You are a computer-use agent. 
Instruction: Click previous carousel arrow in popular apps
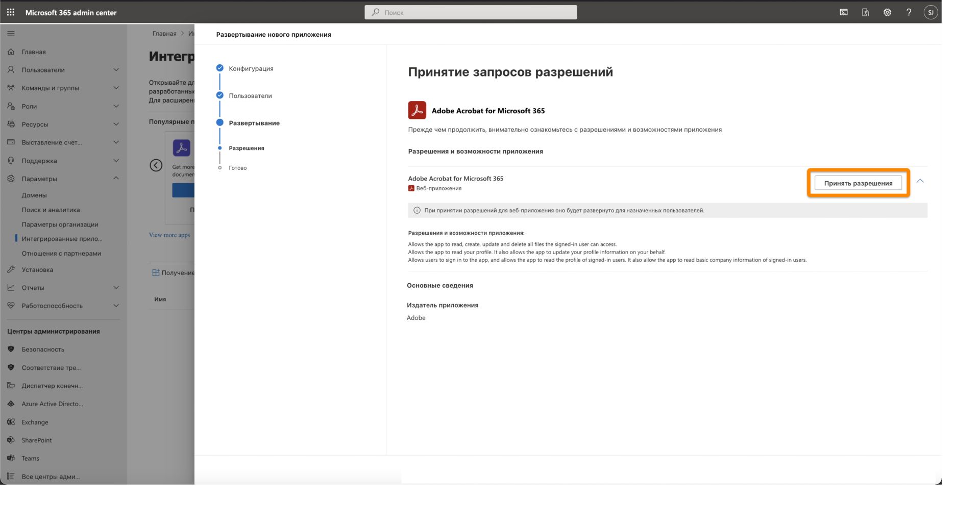pyautogui.click(x=156, y=165)
